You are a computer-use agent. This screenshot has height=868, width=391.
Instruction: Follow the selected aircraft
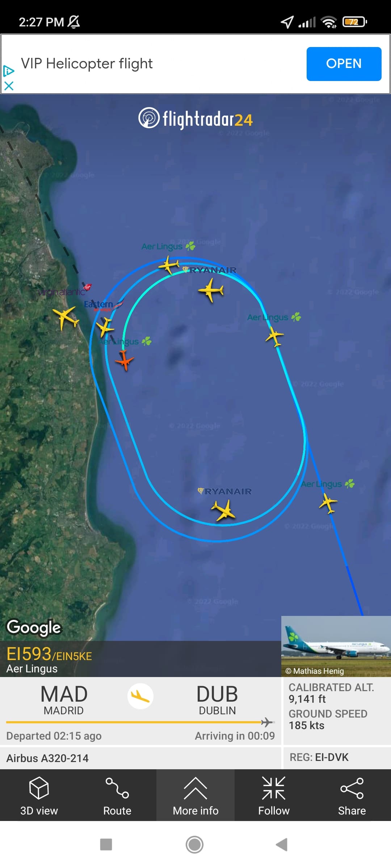(274, 796)
